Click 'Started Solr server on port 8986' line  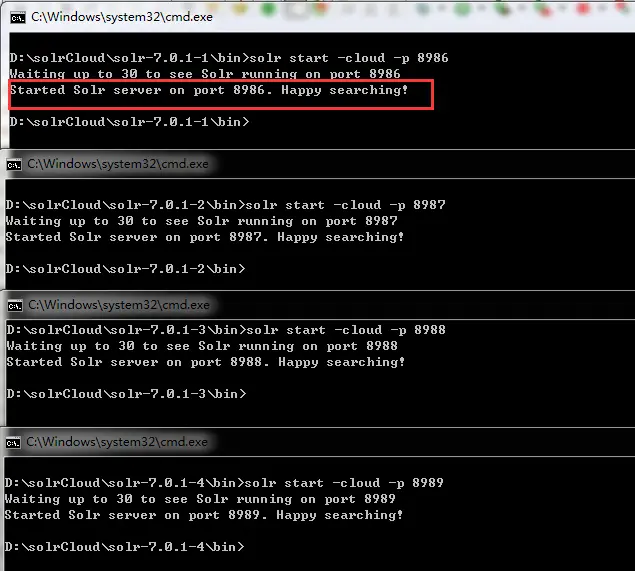tap(209, 90)
